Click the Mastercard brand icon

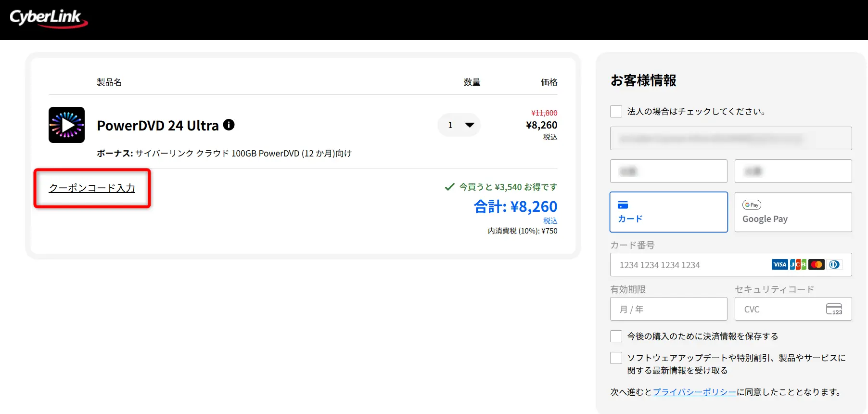[817, 264]
